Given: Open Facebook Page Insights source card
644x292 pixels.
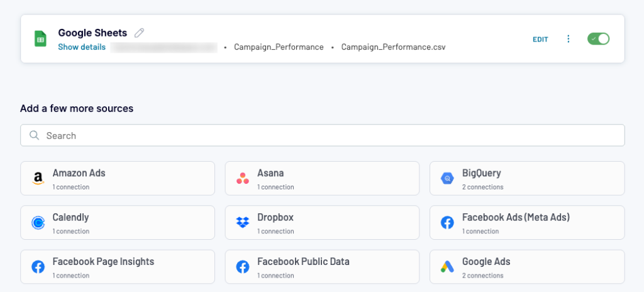Looking at the screenshot, I should click(x=118, y=267).
